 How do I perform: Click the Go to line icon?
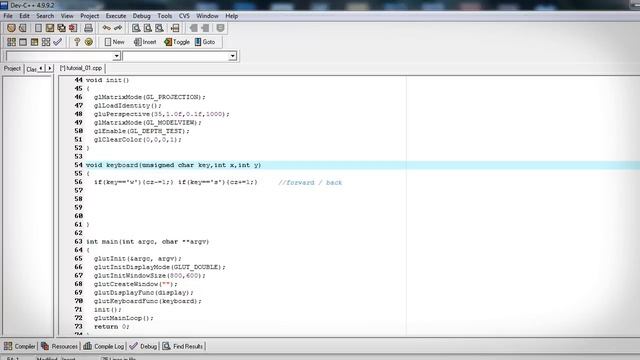(175, 28)
